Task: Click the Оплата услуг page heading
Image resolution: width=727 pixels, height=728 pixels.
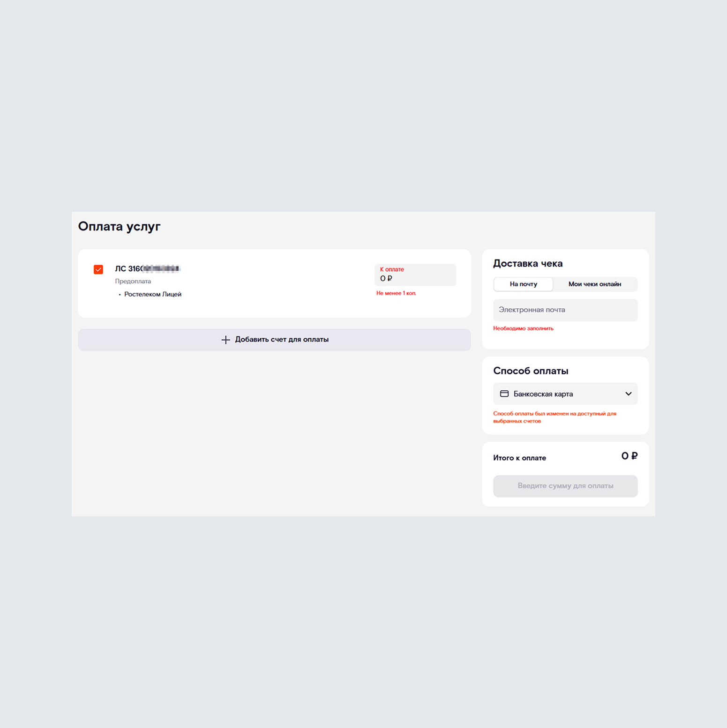Action: pyautogui.click(x=119, y=227)
